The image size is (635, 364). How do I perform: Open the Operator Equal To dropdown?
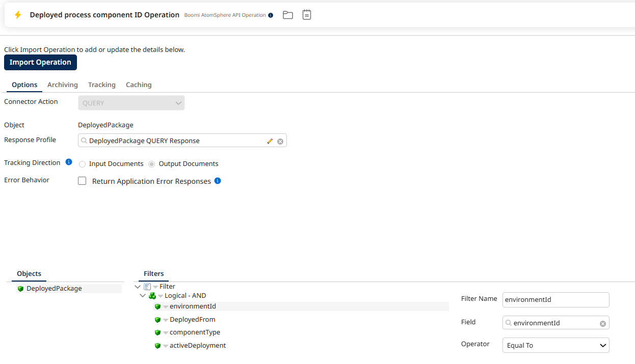coord(555,345)
